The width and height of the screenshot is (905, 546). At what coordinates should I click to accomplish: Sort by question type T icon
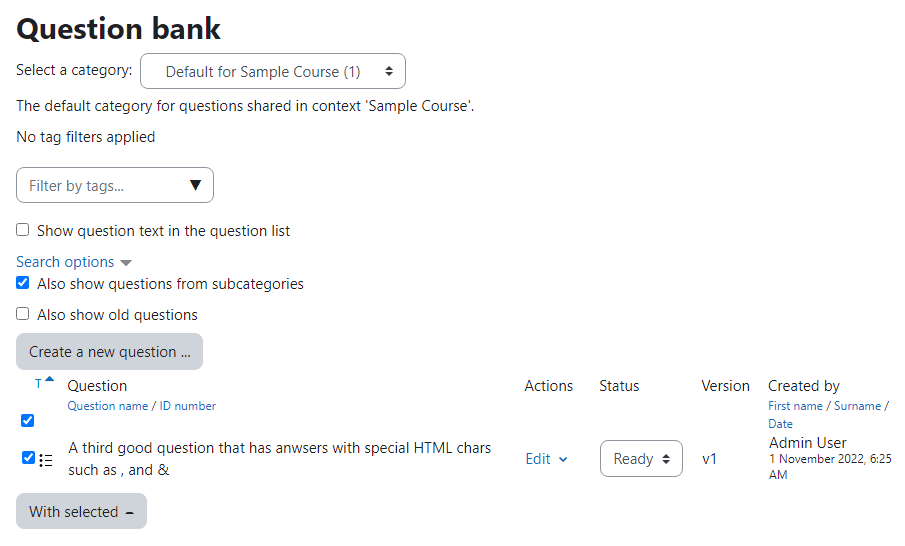pyautogui.click(x=38, y=384)
